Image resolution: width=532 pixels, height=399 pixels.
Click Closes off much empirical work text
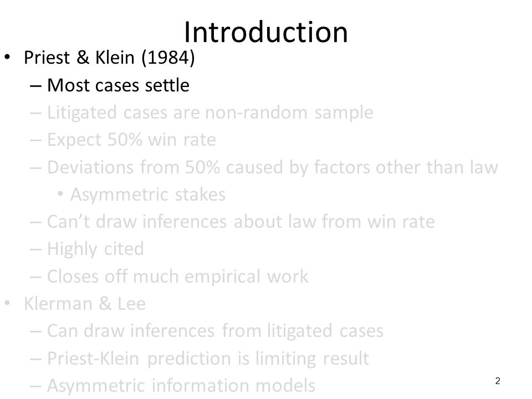click(178, 276)
